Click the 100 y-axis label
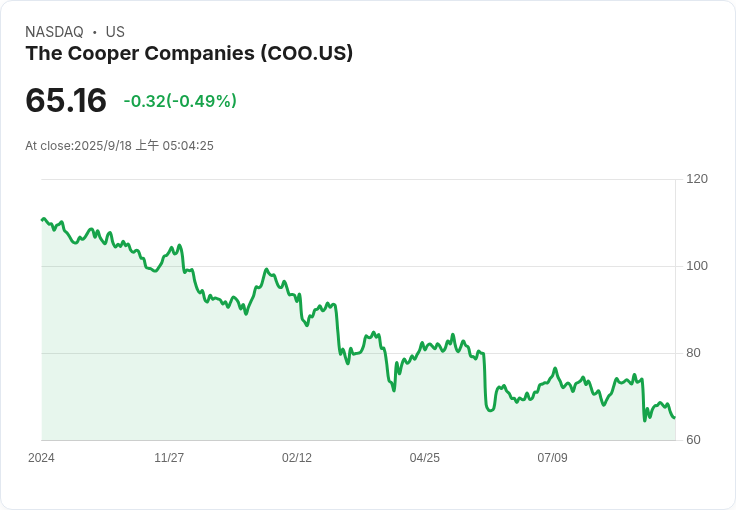Viewport: 736px width, 510px height. [697, 266]
